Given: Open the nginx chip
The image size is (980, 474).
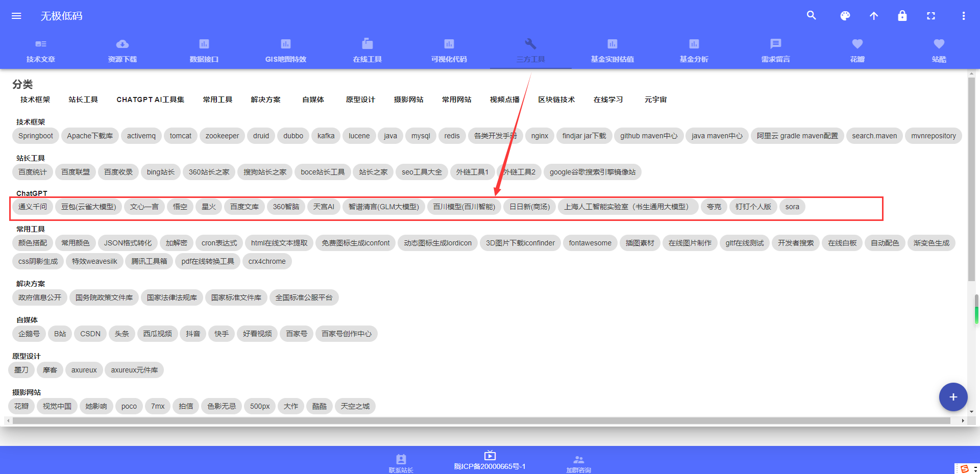Looking at the screenshot, I should pyautogui.click(x=540, y=136).
